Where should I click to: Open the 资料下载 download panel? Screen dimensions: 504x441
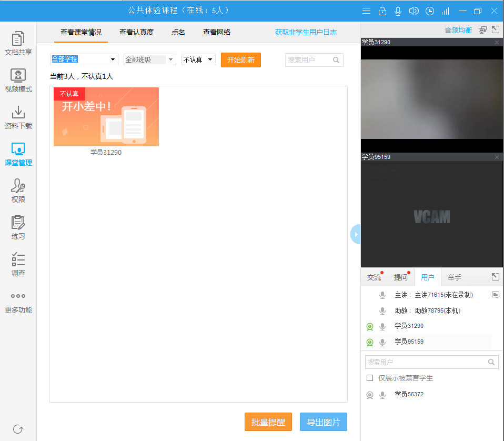18,117
